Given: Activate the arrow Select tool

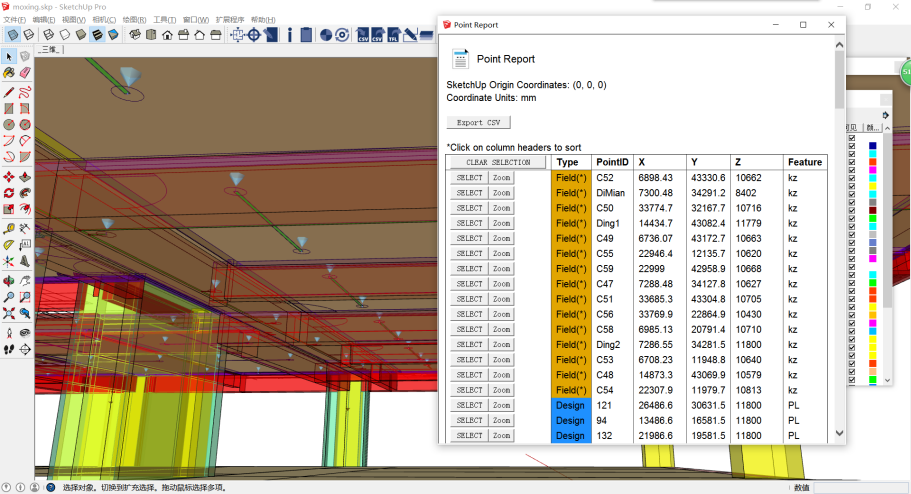Looking at the screenshot, I should click(x=9, y=56).
